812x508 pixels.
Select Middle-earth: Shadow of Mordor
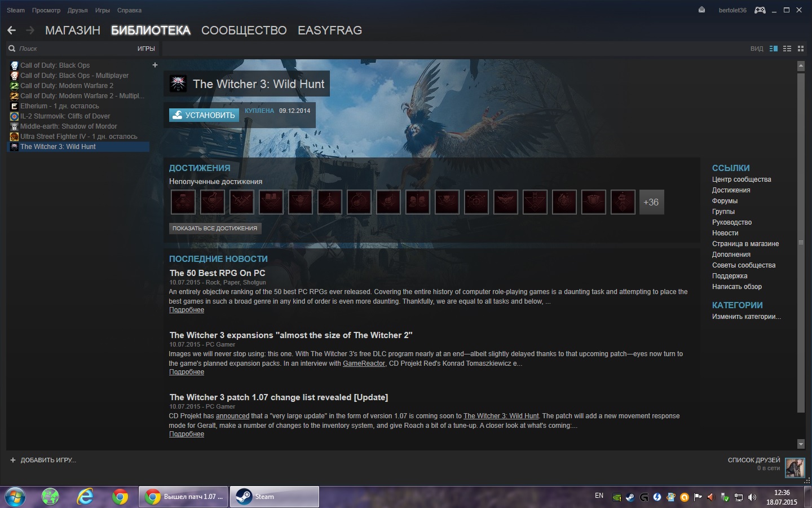[x=68, y=126]
